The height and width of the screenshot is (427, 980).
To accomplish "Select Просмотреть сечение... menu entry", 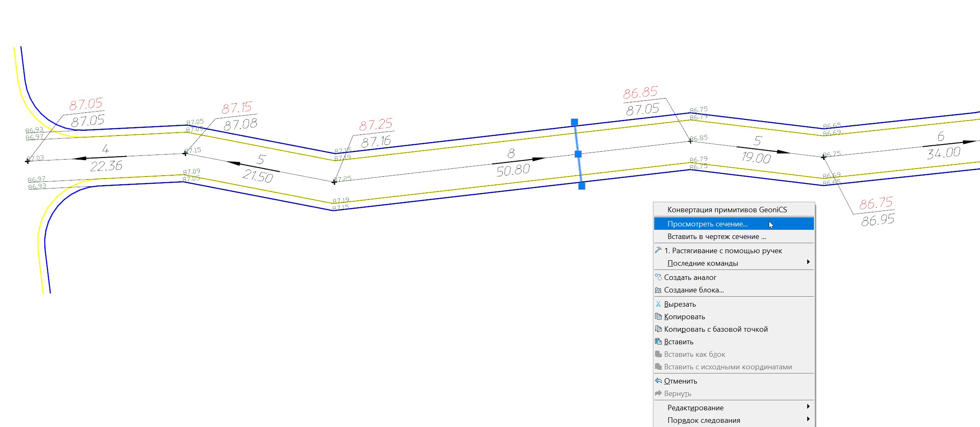I will [x=707, y=224].
